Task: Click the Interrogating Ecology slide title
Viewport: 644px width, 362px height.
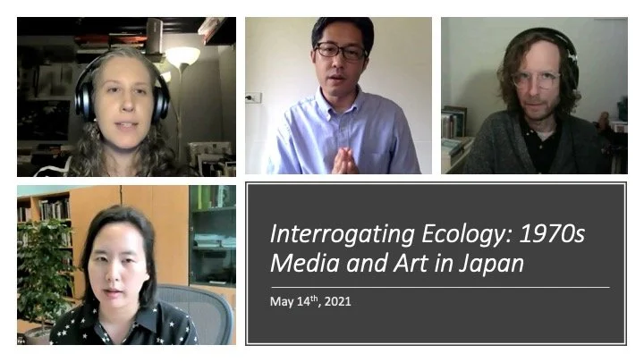Action: point(428,248)
